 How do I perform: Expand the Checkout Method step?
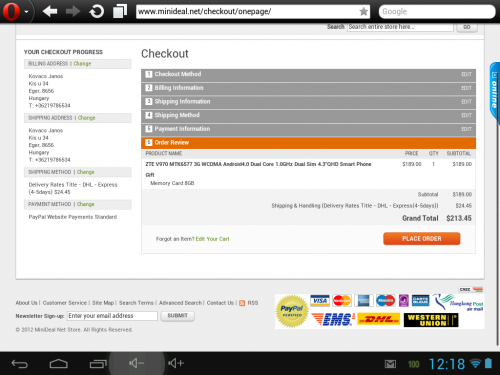click(x=308, y=74)
